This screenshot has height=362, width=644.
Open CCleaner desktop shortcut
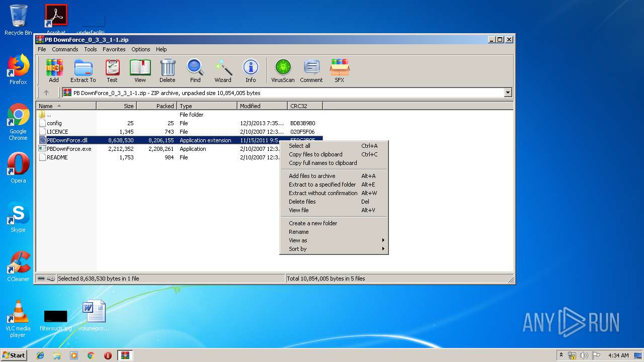[x=18, y=266]
